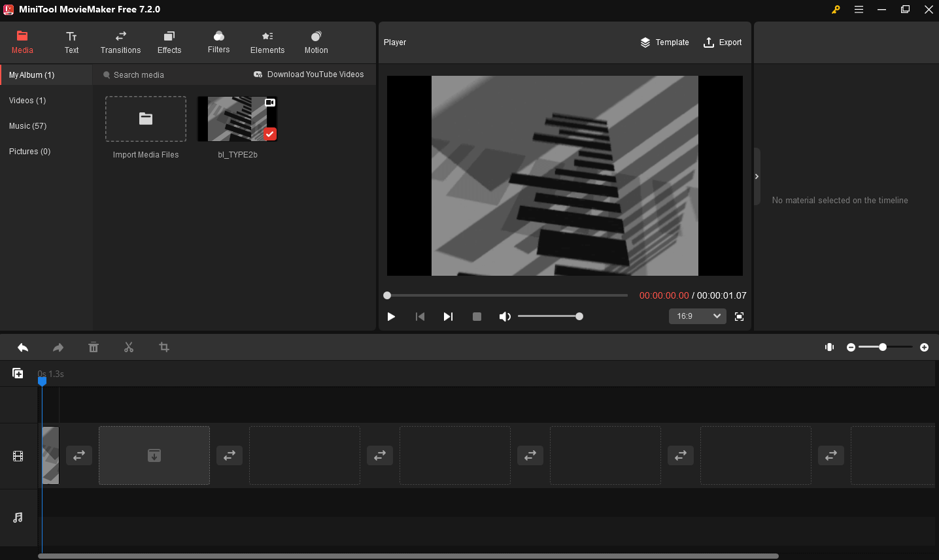
Task: Adjust the player volume slider
Action: point(550,316)
